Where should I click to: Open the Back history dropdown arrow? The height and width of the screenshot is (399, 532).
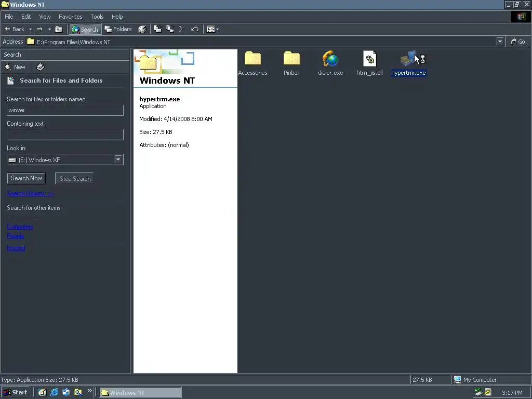30,29
